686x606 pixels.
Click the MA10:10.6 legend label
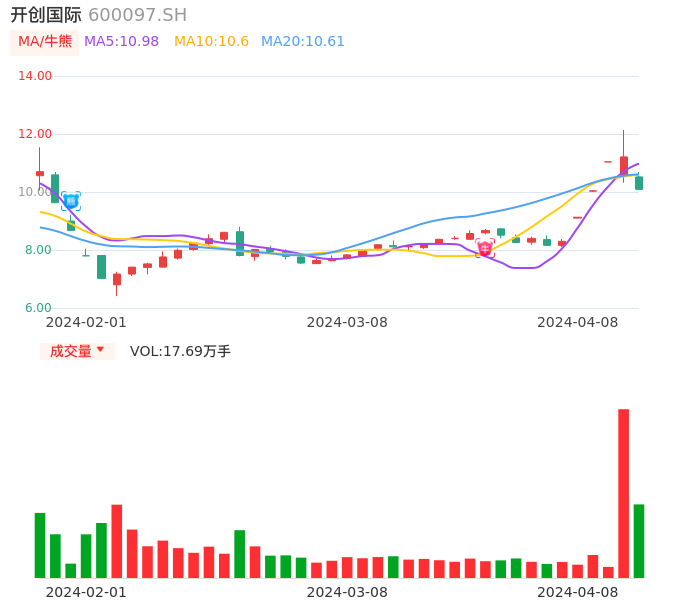211,41
